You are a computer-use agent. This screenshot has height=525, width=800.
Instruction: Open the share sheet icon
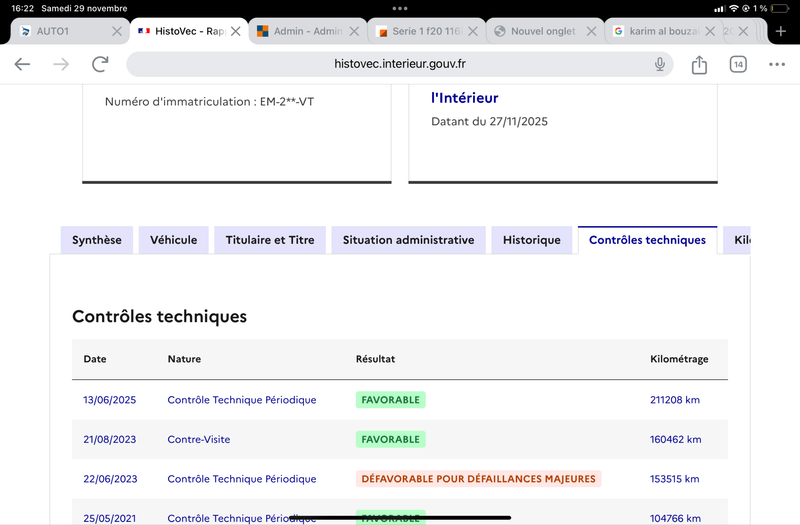click(x=699, y=64)
